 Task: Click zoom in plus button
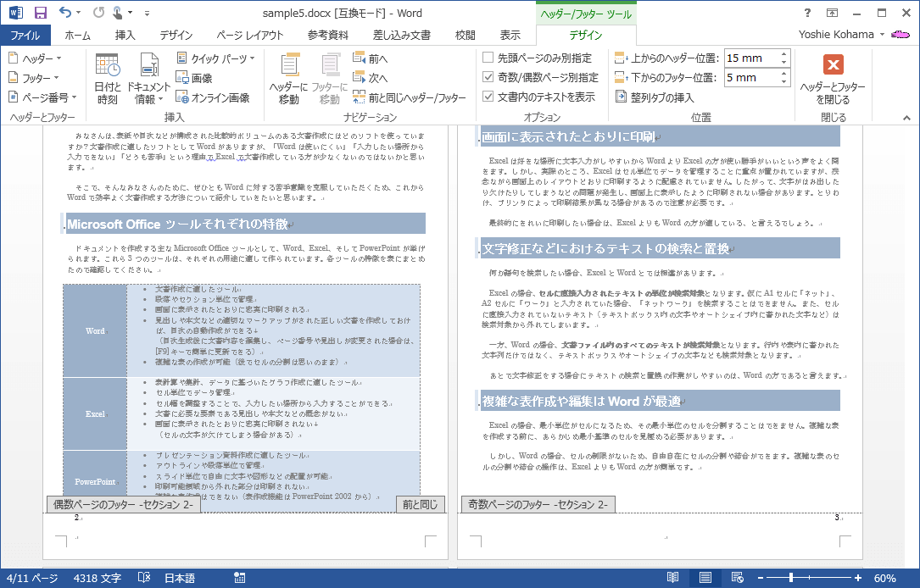(x=858, y=578)
